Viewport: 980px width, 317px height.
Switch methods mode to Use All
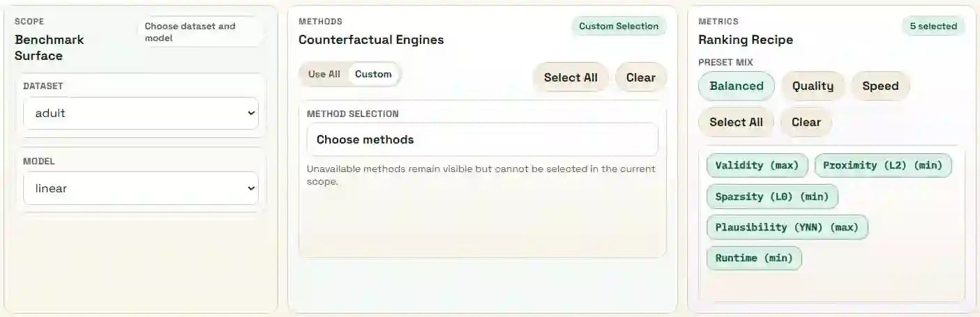324,74
